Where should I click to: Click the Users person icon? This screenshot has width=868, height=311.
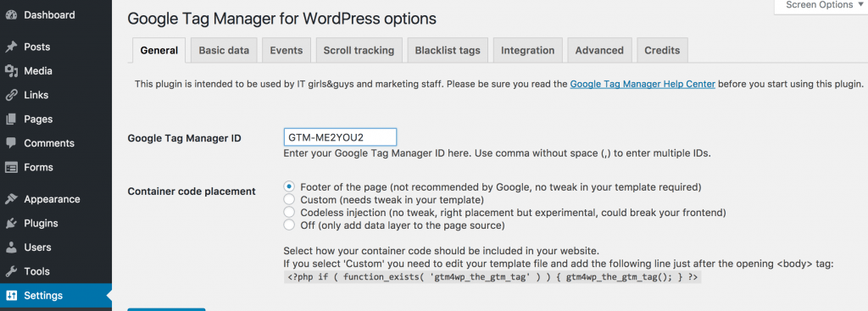pyautogui.click(x=10, y=247)
